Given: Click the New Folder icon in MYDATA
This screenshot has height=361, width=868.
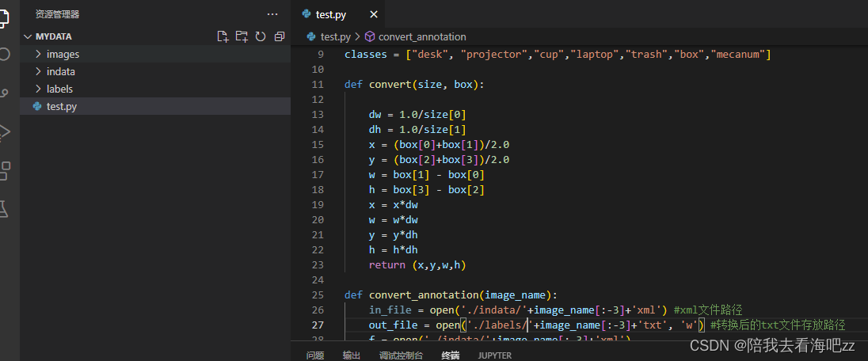Looking at the screenshot, I should click(x=242, y=36).
